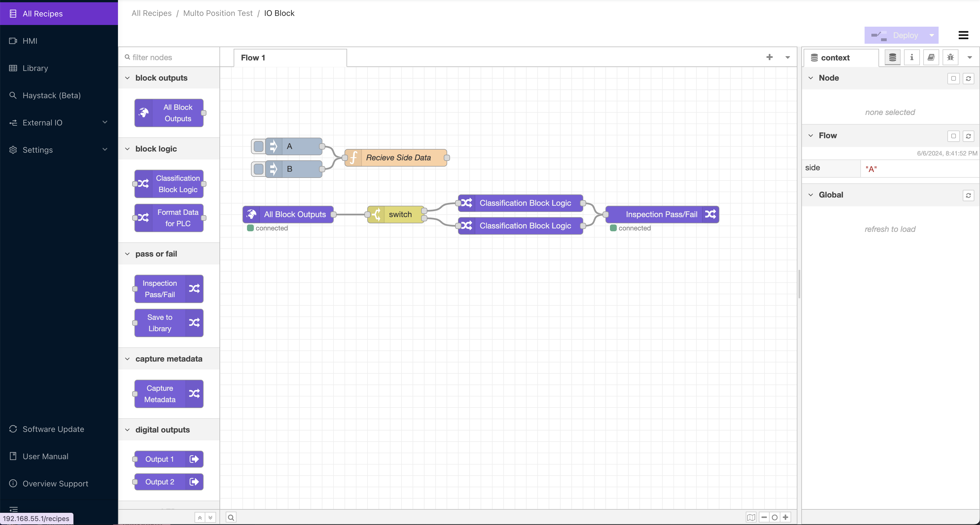Open the HMI sidebar menu item
This screenshot has height=525, width=980.
coord(29,41)
